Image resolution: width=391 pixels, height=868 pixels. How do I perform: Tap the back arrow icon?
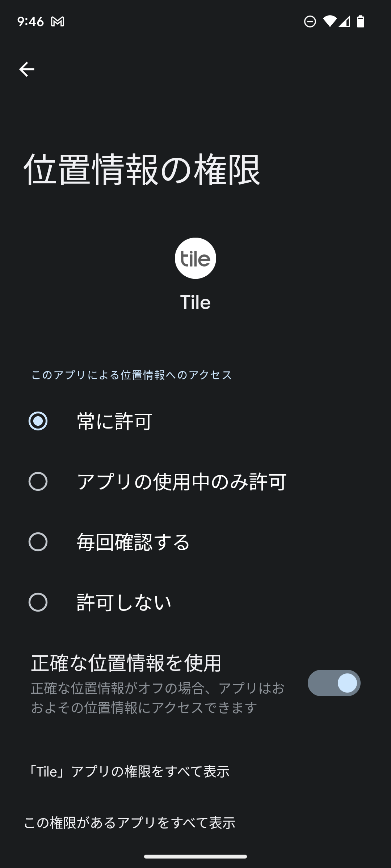point(26,69)
